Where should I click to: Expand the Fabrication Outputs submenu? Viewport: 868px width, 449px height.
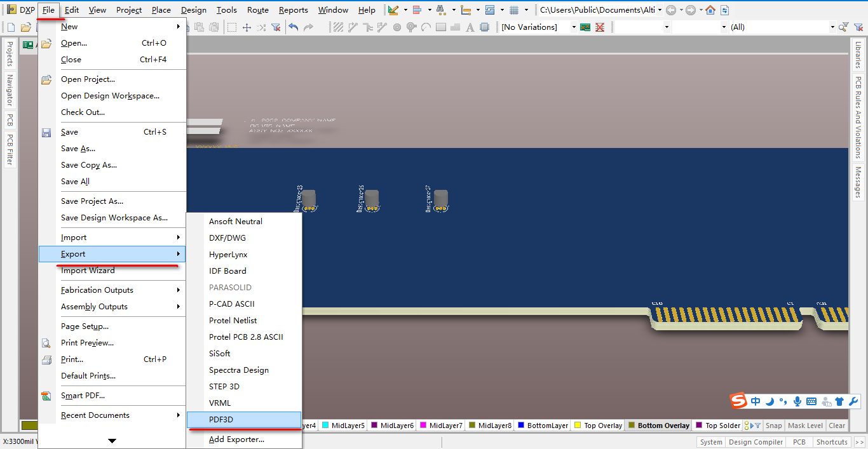tap(112, 290)
